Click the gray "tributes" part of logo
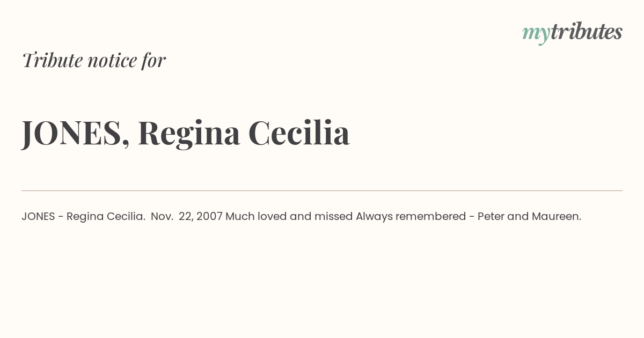 [x=587, y=32]
